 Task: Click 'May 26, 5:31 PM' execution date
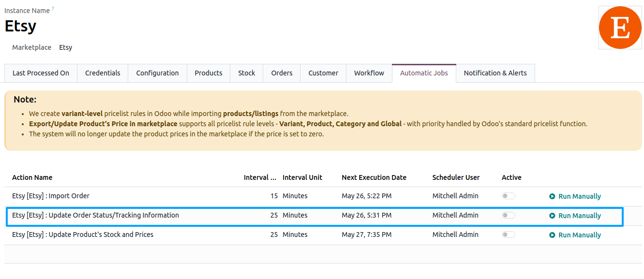click(x=367, y=215)
